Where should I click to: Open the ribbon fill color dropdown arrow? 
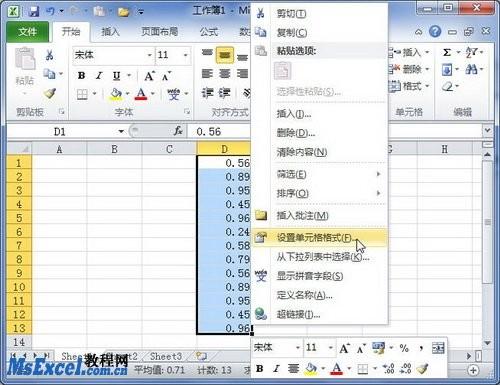pos(127,94)
